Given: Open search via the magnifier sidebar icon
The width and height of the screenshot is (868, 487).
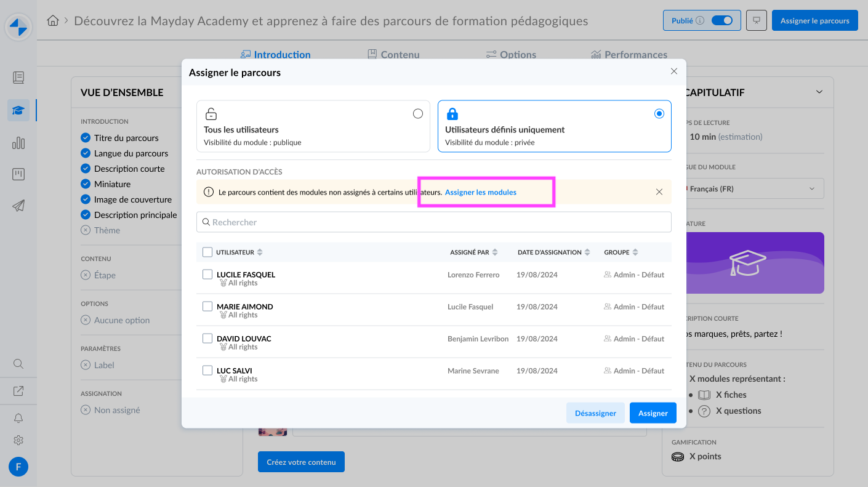Looking at the screenshot, I should point(18,364).
